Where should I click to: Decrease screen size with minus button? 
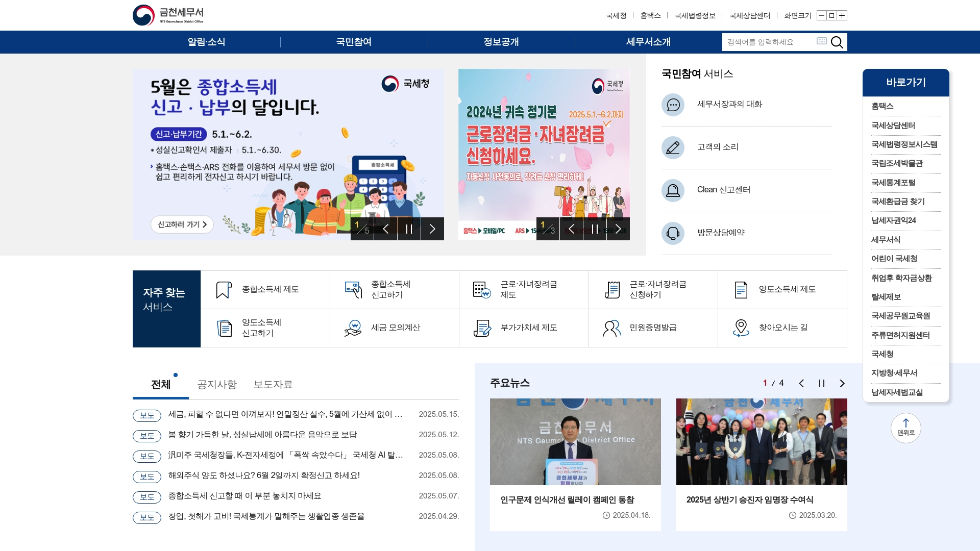[821, 15]
